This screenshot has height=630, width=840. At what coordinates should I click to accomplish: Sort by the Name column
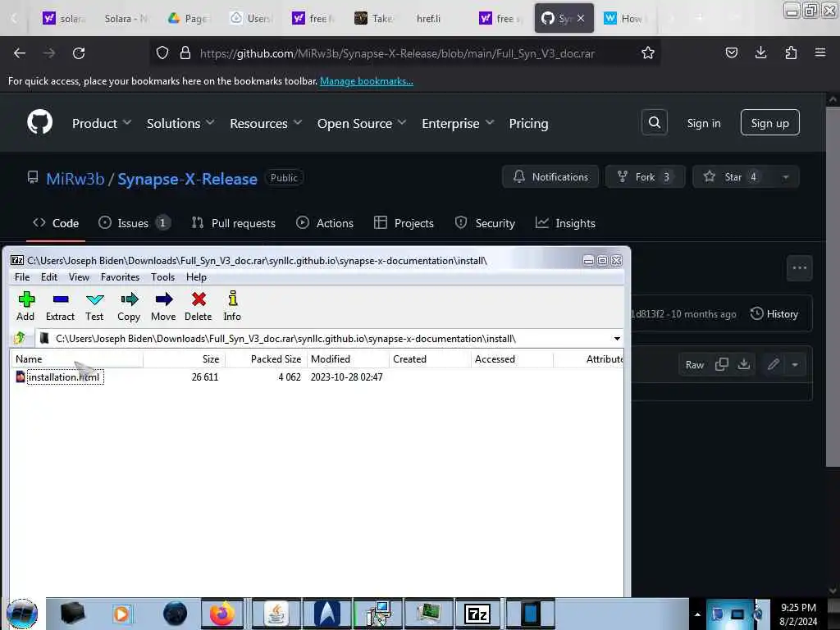tap(76, 359)
